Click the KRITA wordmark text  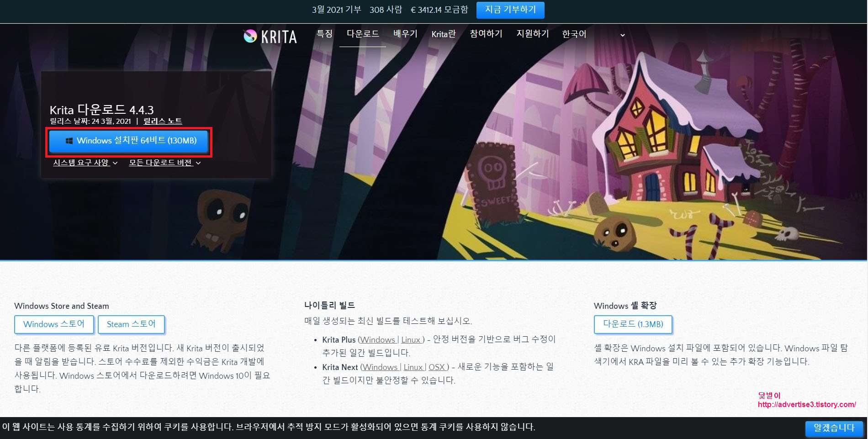[x=279, y=37]
